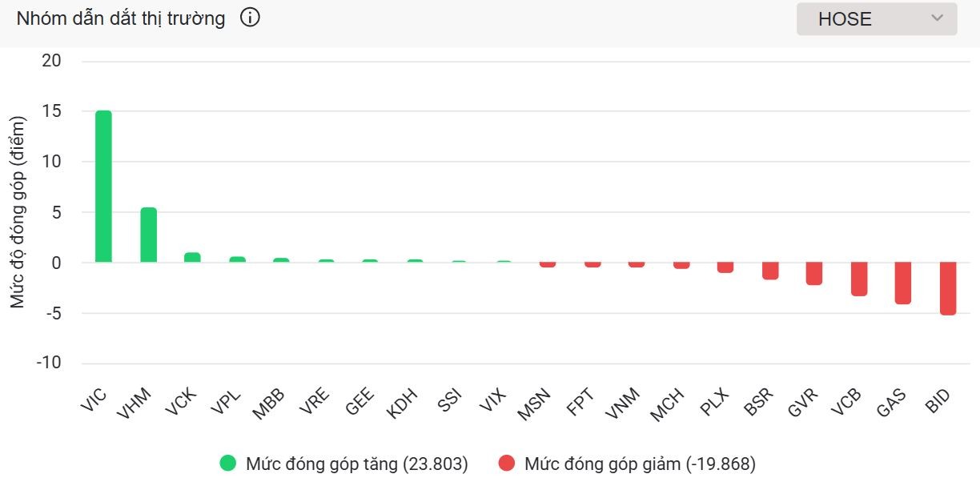The image size is (980, 490).
Task: Click the tall green VIC bar
Action: click(103, 187)
